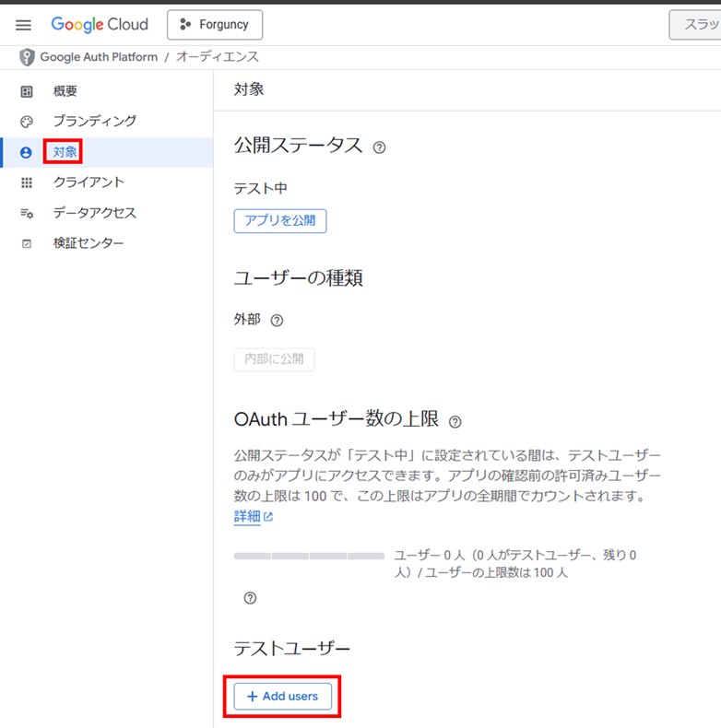The image size is (721, 728).
Task: Click the テストユーザー heading
Action: 291,648
